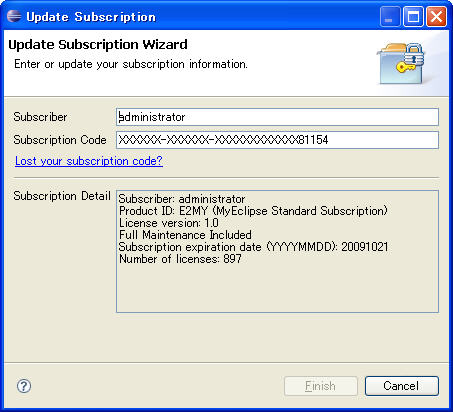Close the Update Subscription dialog
The height and width of the screenshot is (412, 453).
tap(436, 17)
